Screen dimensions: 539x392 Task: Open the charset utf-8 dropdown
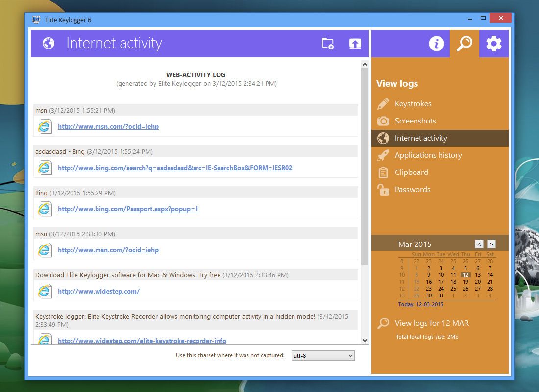coord(323,356)
